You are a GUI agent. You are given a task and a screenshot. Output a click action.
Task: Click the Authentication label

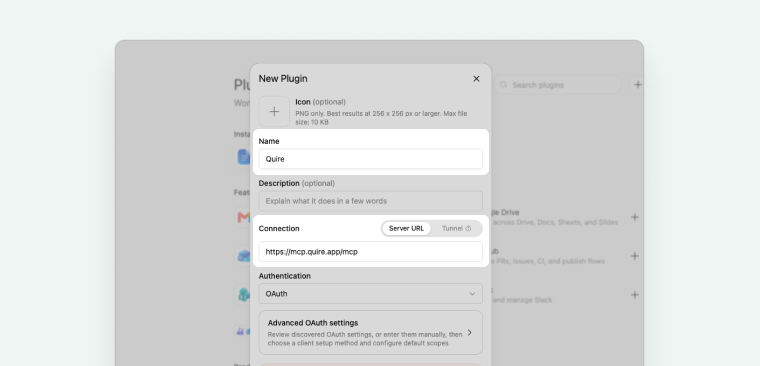[x=285, y=276]
